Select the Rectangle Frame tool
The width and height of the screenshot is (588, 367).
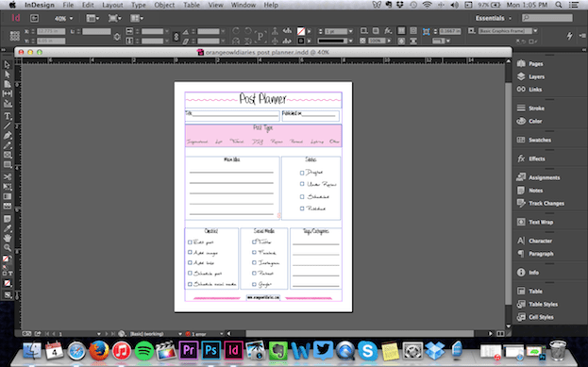coord(8,155)
